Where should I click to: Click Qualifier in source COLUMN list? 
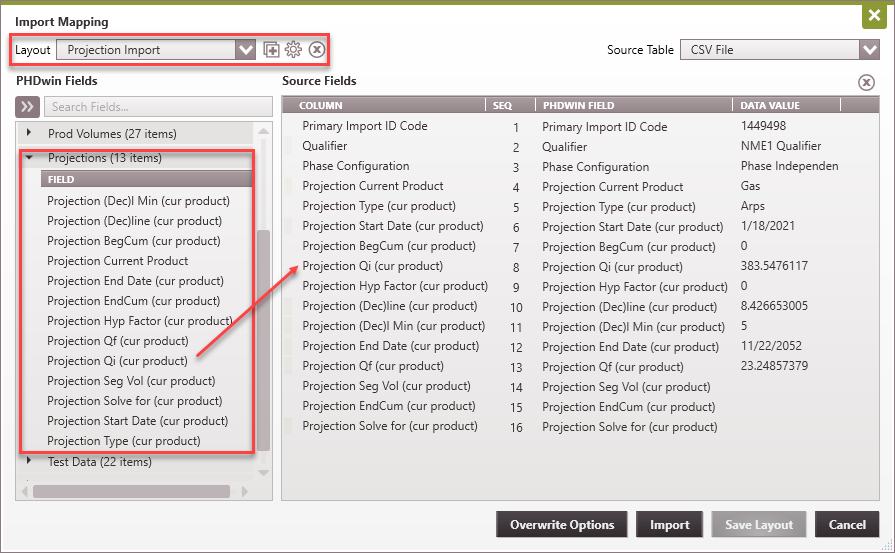point(325,146)
